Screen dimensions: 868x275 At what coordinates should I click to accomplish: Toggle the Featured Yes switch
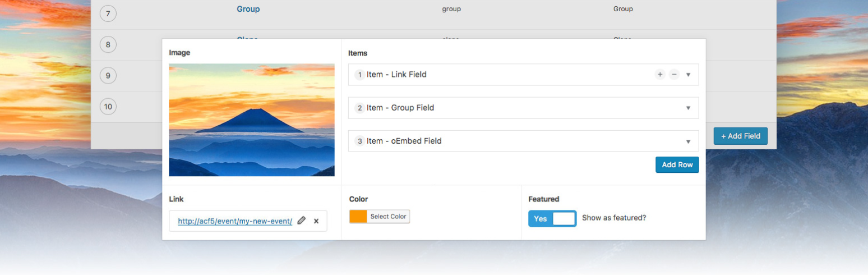click(x=552, y=218)
